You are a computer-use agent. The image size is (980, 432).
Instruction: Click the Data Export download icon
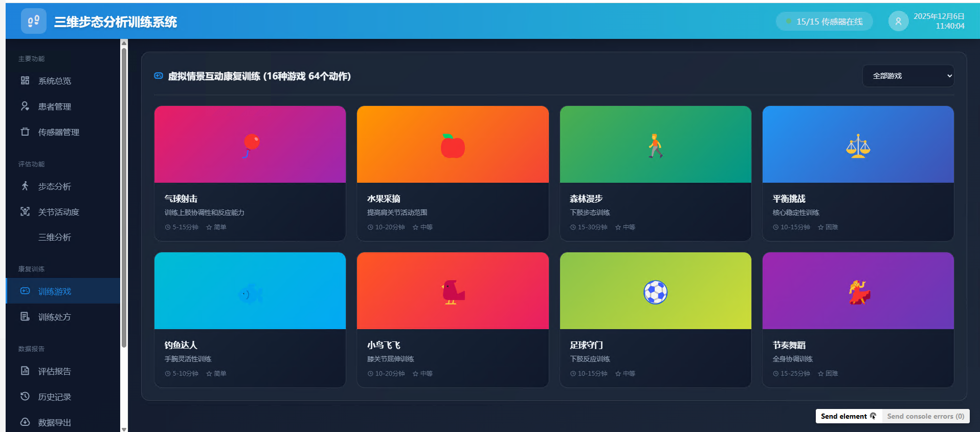coord(25,422)
